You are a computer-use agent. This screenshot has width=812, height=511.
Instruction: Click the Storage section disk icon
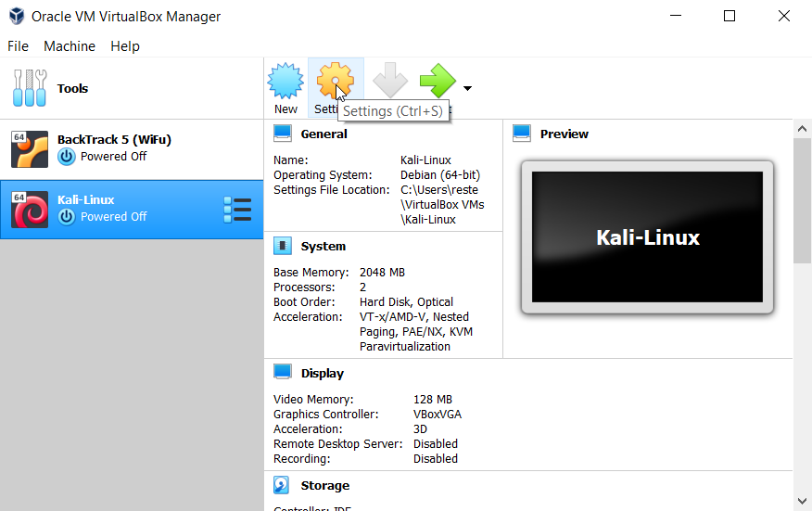(x=281, y=485)
